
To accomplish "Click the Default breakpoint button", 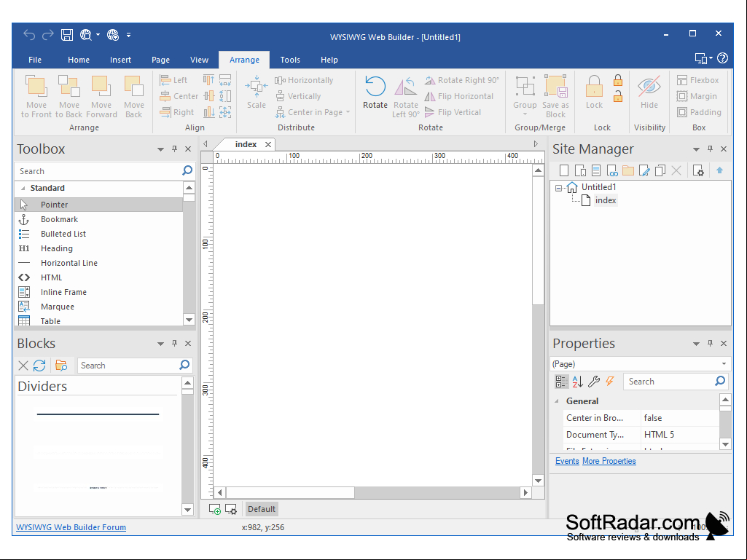I will point(262,509).
